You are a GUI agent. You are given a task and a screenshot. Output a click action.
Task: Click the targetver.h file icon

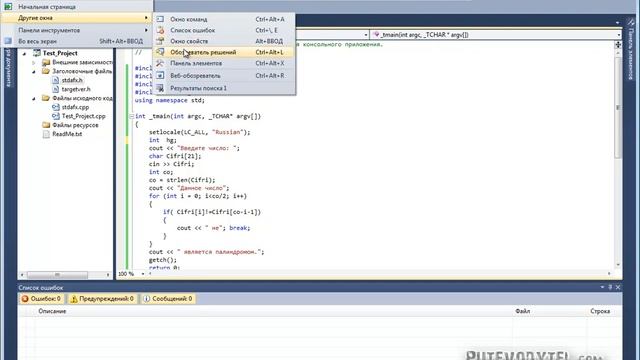click(x=56, y=89)
